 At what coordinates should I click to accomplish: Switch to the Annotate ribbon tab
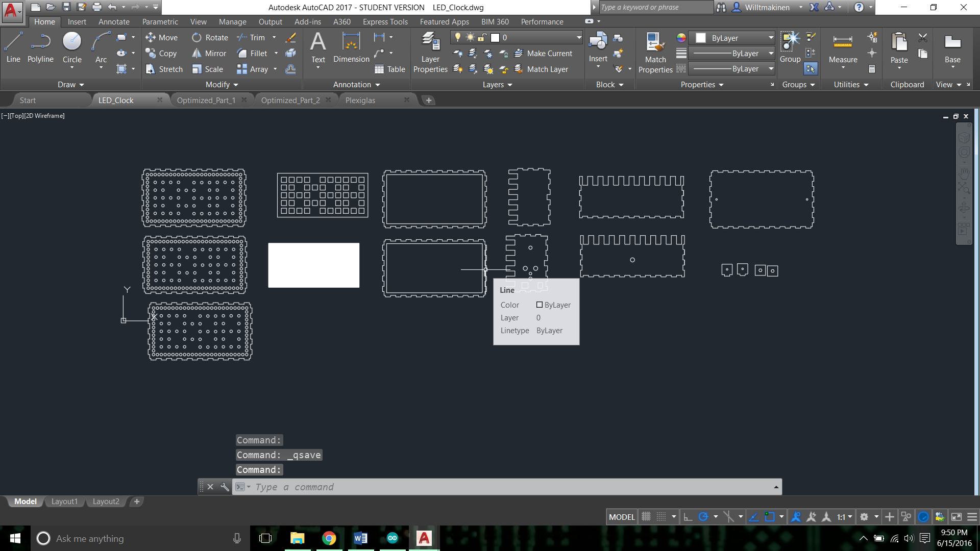[114, 21]
